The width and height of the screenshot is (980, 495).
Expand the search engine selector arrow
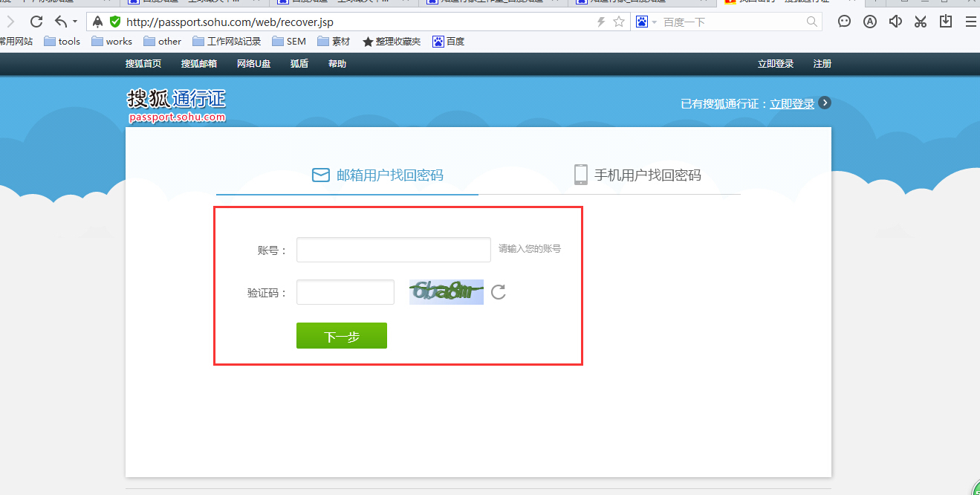coord(655,22)
